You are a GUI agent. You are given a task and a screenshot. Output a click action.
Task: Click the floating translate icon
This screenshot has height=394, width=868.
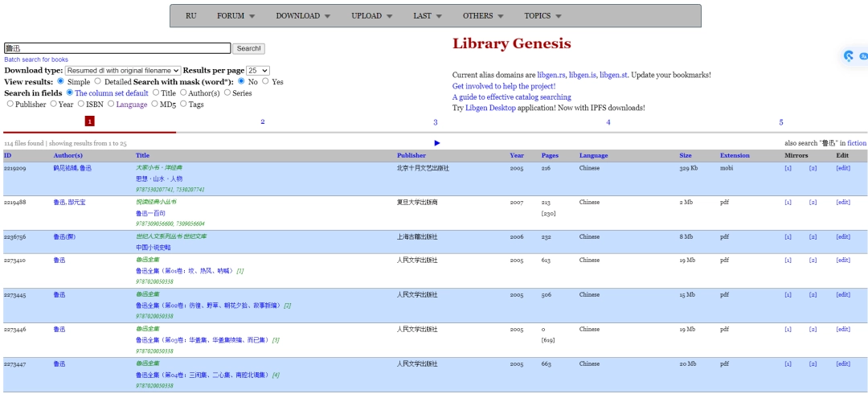tap(863, 56)
